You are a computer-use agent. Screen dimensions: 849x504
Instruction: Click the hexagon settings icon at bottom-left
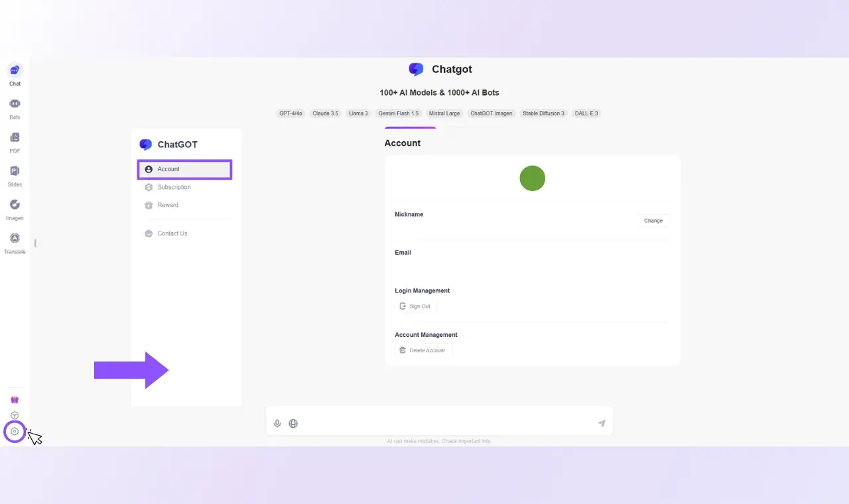[x=15, y=432]
